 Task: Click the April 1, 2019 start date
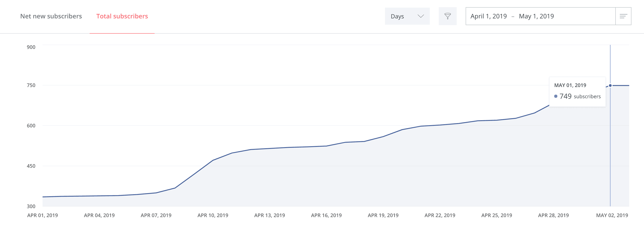pyautogui.click(x=488, y=16)
